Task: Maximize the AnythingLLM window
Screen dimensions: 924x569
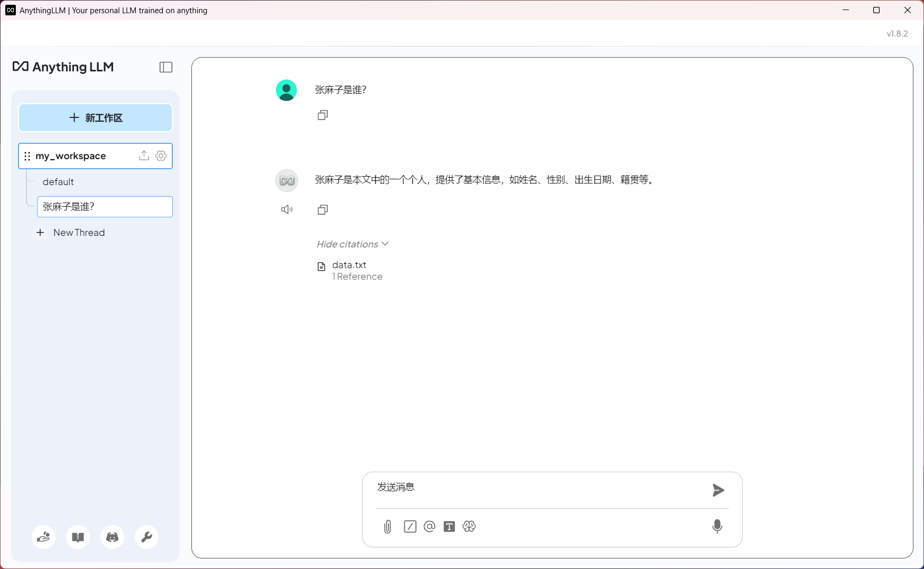Action: 876,10
